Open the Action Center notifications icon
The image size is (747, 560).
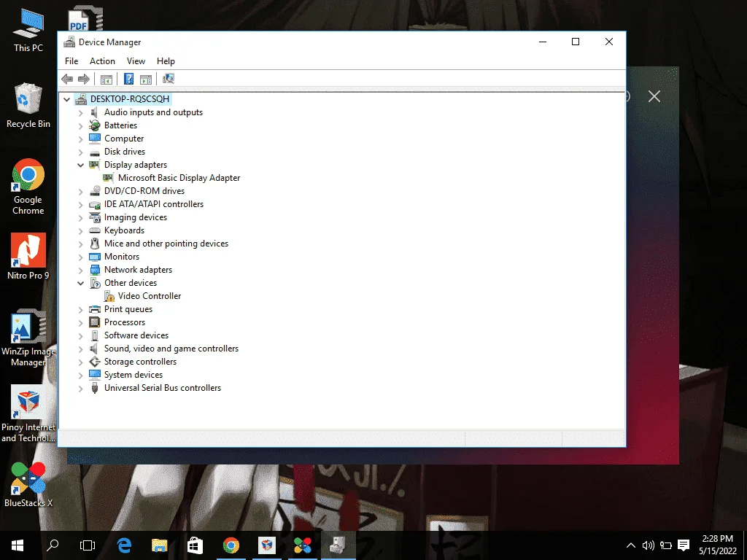tap(683, 545)
